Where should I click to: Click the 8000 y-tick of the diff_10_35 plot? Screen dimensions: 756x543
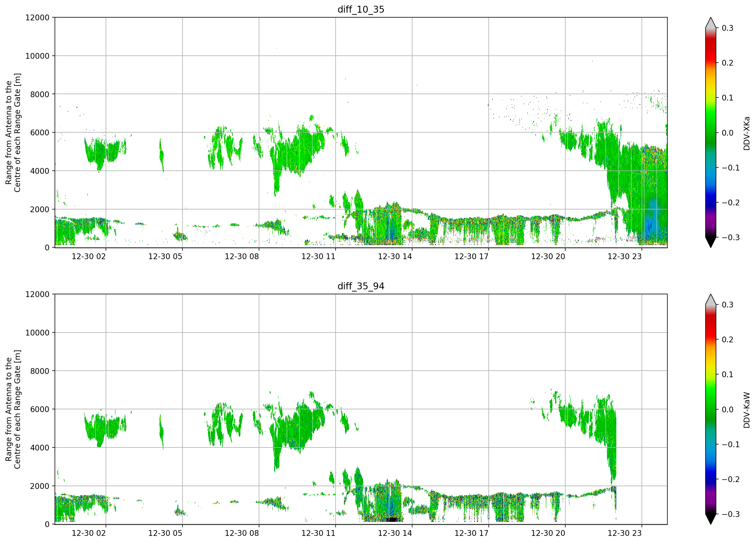pos(40,94)
